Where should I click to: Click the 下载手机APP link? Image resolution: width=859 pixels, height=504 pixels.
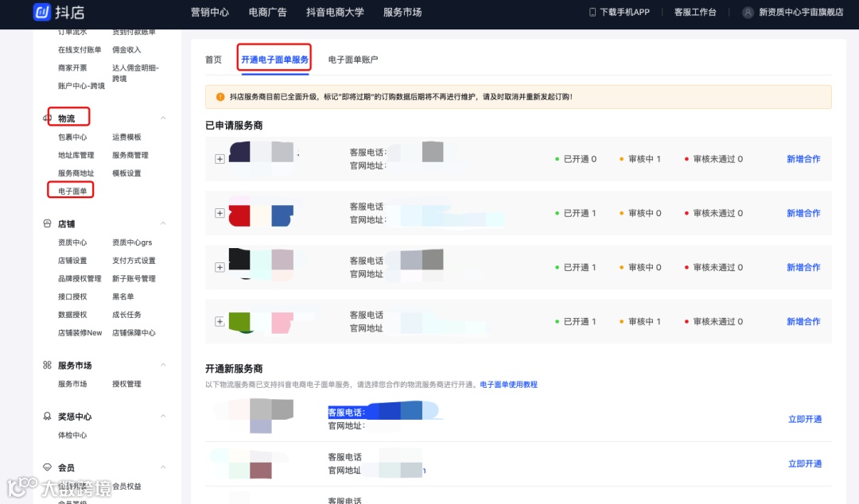pyautogui.click(x=624, y=12)
